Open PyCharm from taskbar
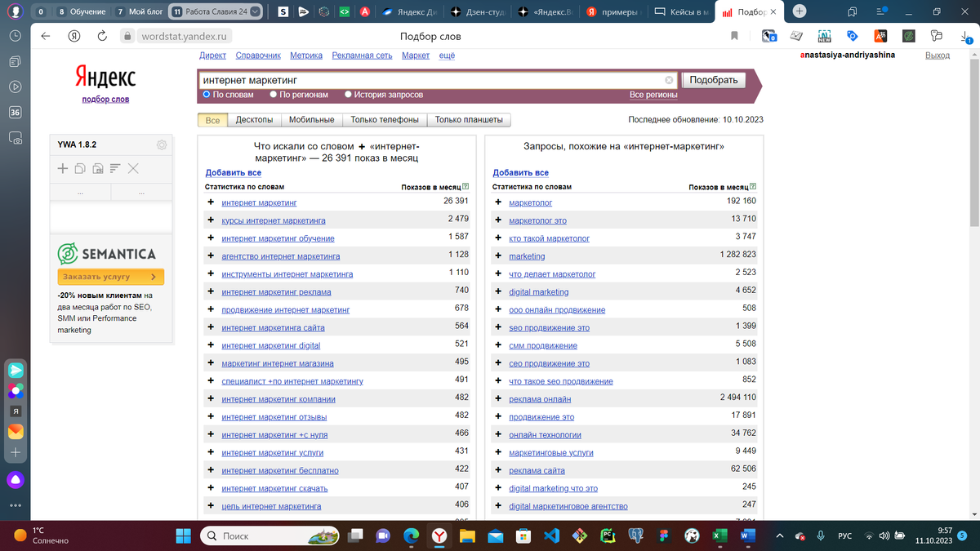 607,535
